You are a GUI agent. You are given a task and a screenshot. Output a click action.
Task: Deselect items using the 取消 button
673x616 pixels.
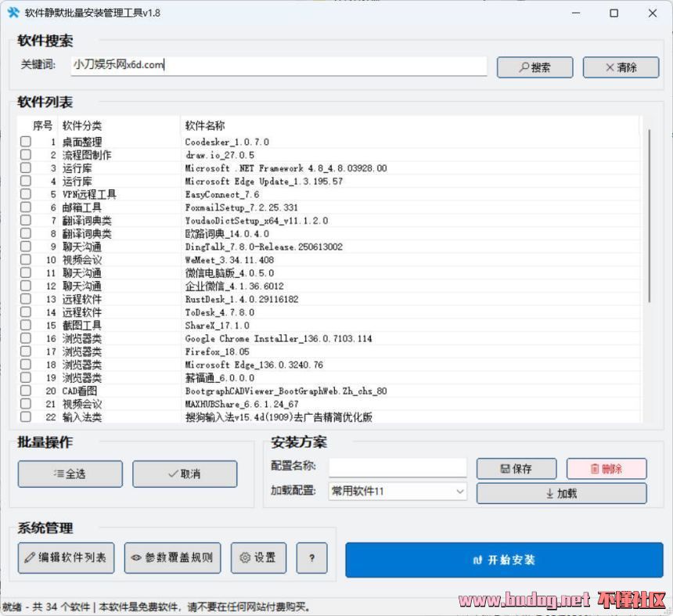coord(185,474)
